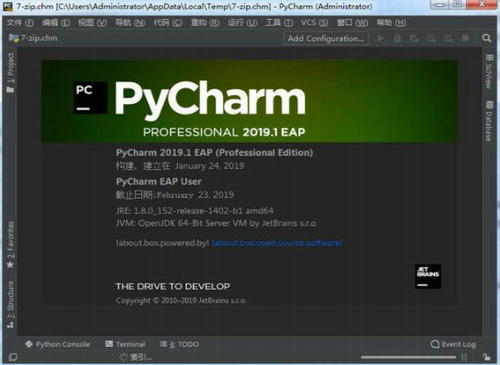The height and width of the screenshot is (365, 500).
Task: Click the PyCharm 2019.1 EAP (Professional Edition) text
Action: click(x=214, y=153)
